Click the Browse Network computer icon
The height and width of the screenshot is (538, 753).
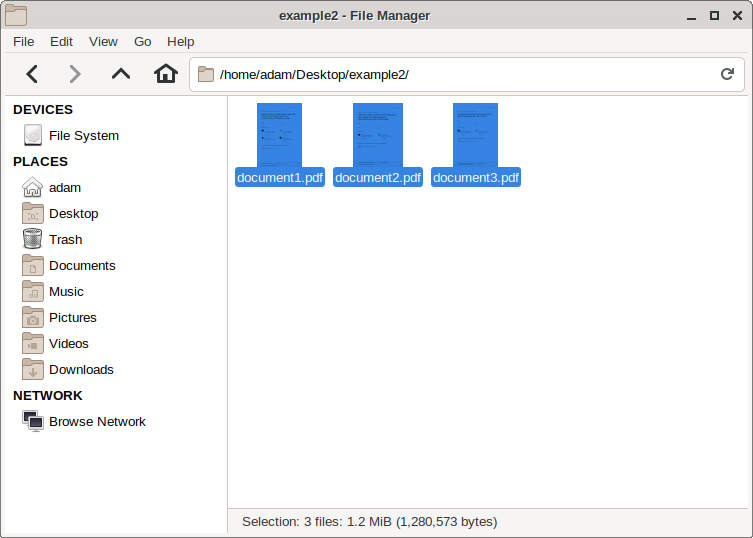coord(33,421)
